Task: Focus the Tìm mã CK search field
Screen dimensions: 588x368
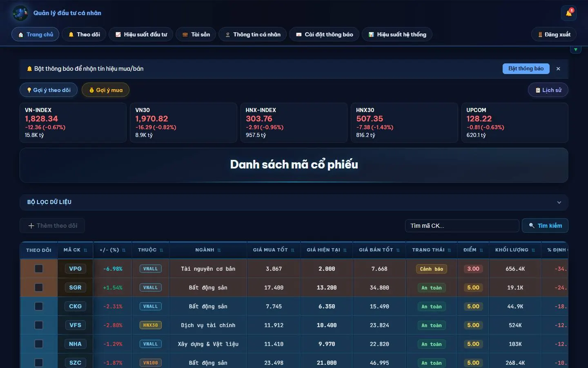Action: 462,226
